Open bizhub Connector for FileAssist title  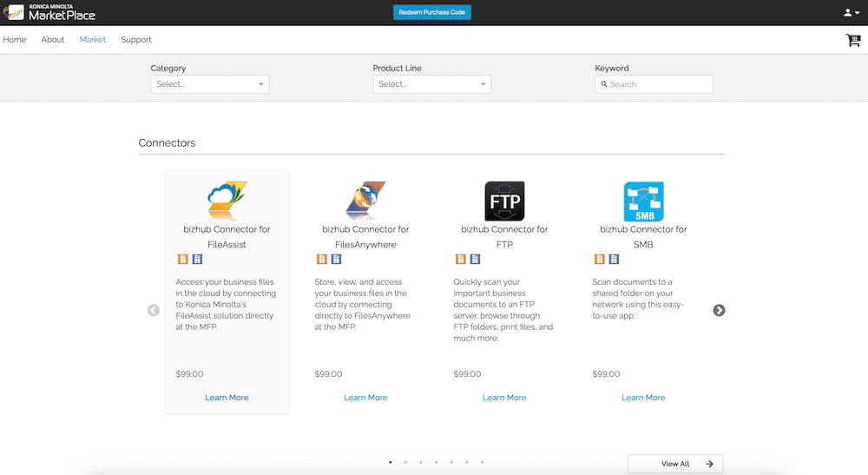(227, 237)
